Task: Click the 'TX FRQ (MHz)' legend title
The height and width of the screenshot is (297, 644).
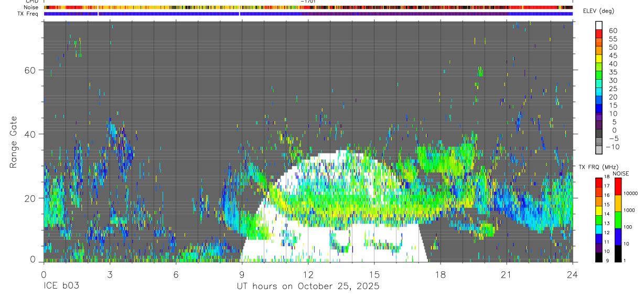Action: coord(598,167)
